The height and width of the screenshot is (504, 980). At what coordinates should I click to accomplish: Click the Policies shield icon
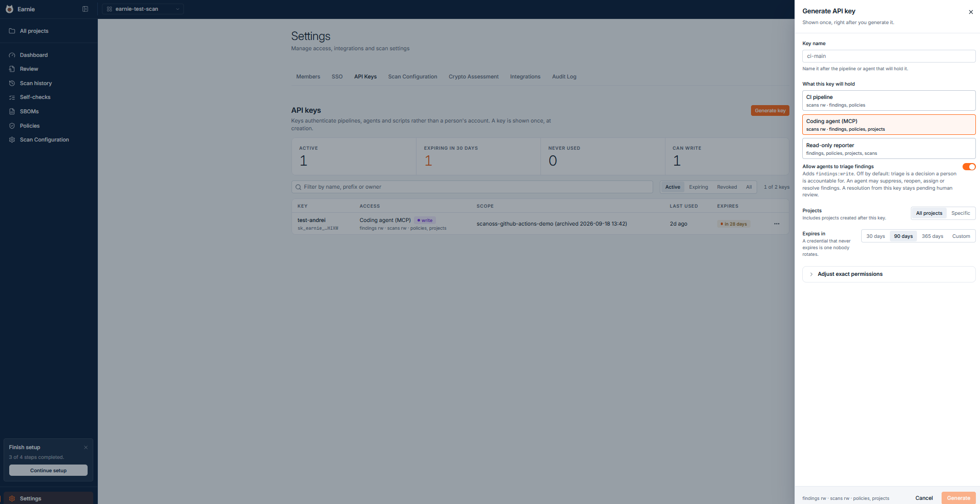click(x=12, y=126)
